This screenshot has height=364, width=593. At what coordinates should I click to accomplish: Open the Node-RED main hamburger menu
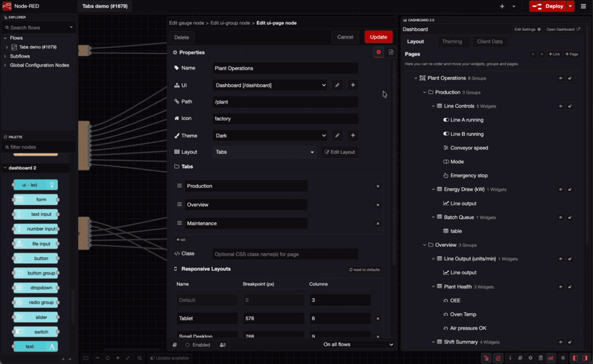point(583,6)
